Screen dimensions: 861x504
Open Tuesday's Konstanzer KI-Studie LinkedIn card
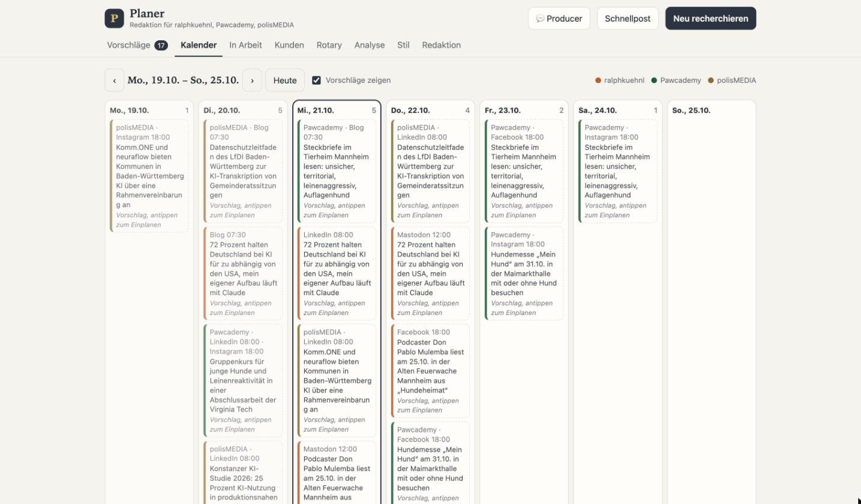[242, 473]
